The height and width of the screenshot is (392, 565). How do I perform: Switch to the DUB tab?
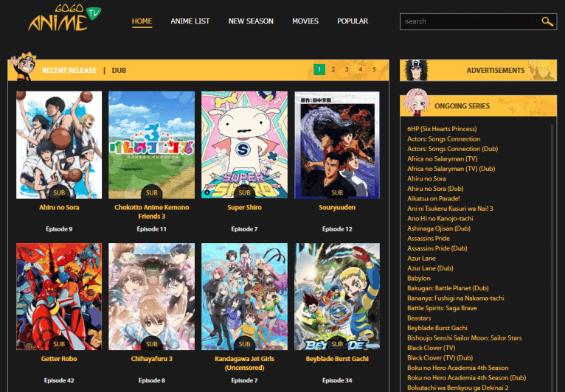click(x=119, y=70)
